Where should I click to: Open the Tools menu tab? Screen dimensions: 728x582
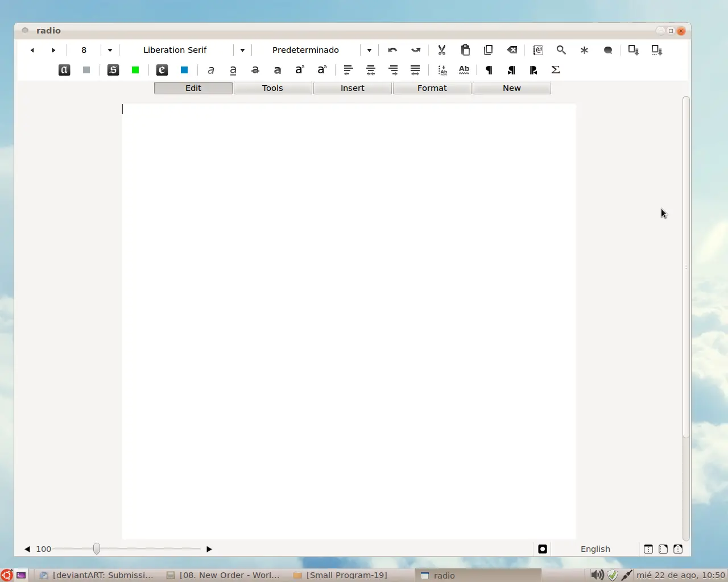273,88
